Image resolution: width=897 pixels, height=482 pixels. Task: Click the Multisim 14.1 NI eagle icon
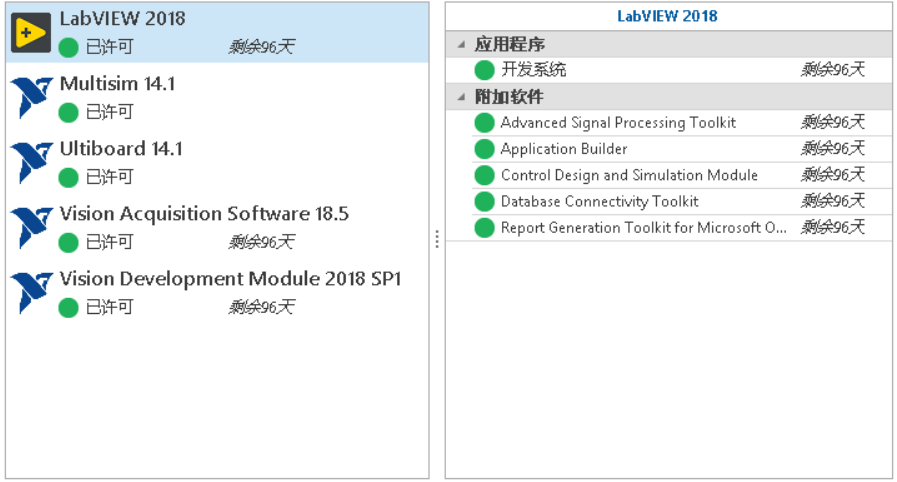(31, 98)
